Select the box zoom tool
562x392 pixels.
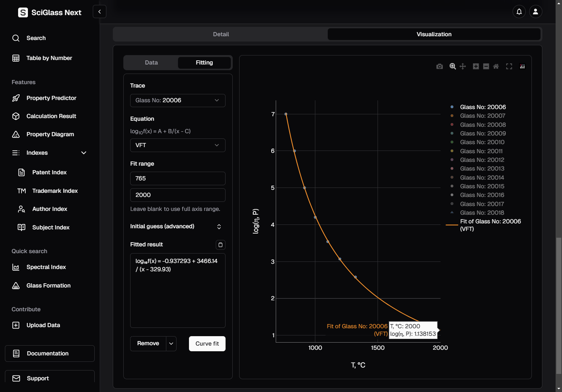click(453, 66)
